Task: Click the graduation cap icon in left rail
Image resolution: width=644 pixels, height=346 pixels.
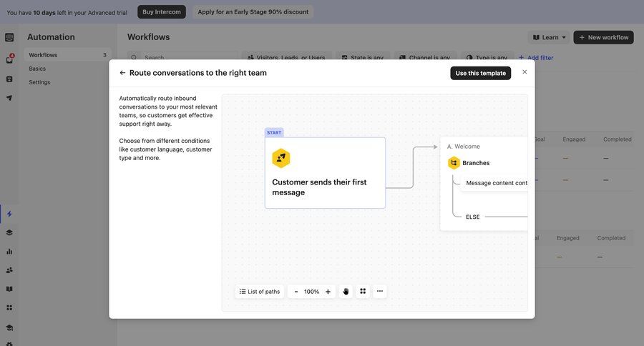Action: coord(9,327)
